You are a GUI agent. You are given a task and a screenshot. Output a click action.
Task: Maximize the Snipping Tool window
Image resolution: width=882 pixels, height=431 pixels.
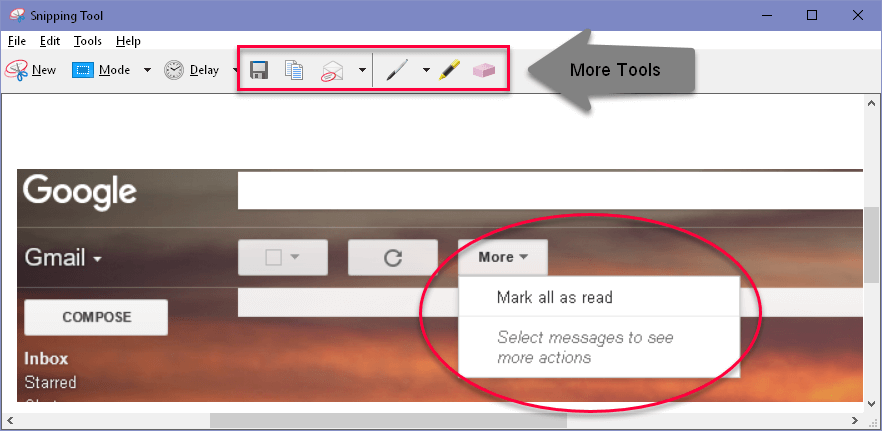(812, 15)
